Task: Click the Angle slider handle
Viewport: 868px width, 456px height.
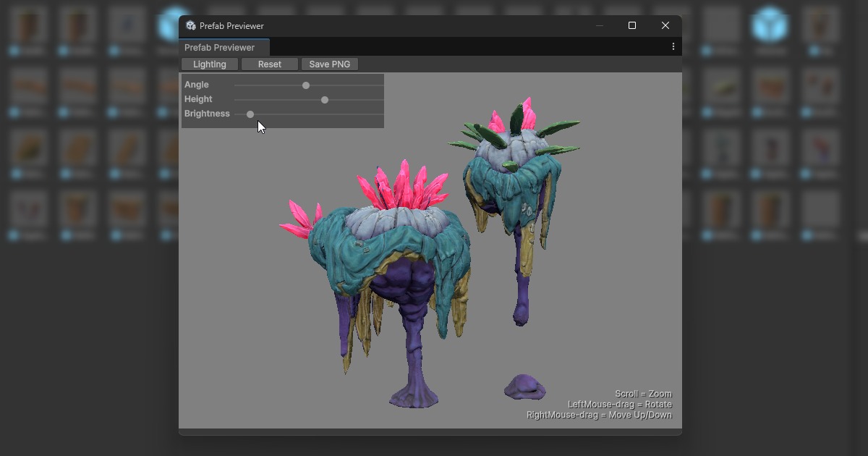Action: click(305, 85)
